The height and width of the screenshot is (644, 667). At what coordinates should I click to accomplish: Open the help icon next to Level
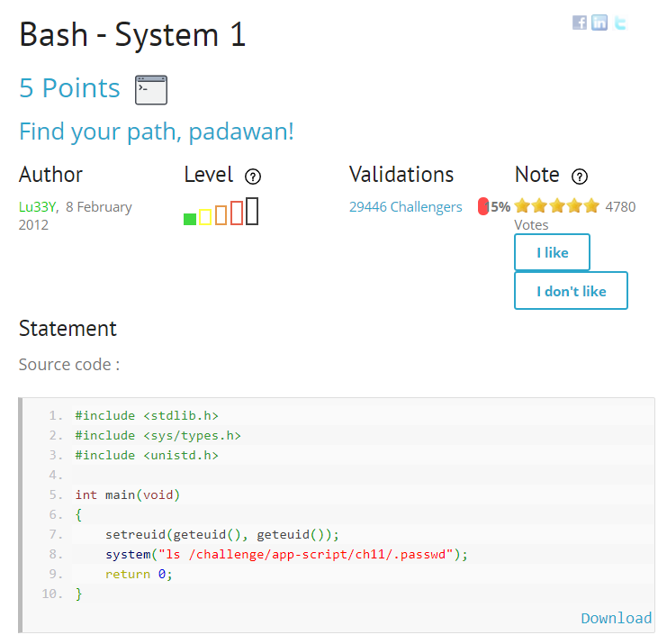point(253,177)
